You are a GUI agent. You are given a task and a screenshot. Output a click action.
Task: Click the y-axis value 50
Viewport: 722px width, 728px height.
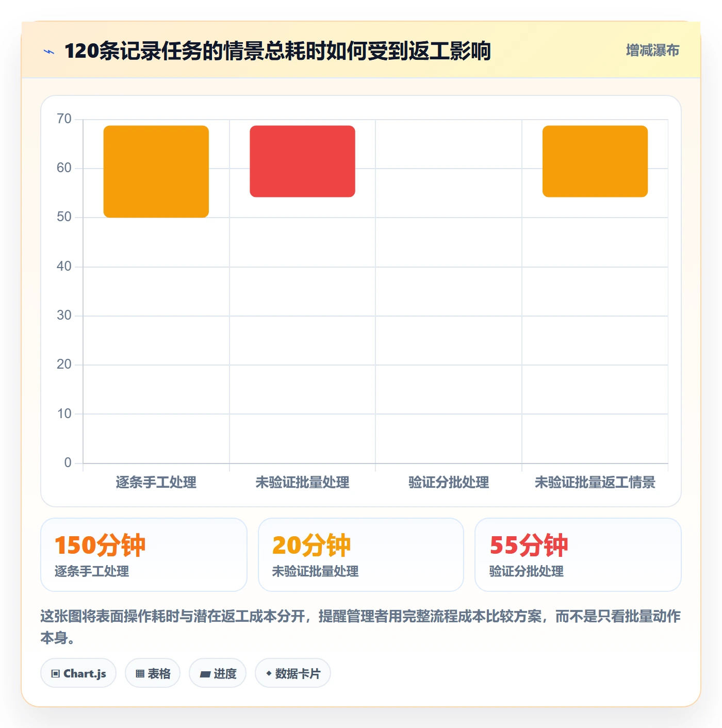click(x=64, y=217)
